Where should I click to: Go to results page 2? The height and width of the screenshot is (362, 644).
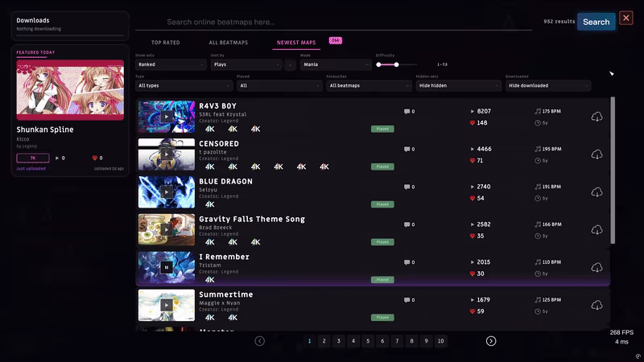pos(324,341)
